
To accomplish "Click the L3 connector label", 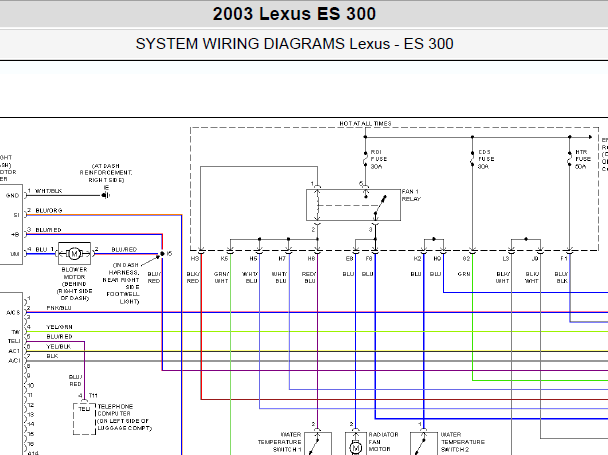I will [x=506, y=258].
